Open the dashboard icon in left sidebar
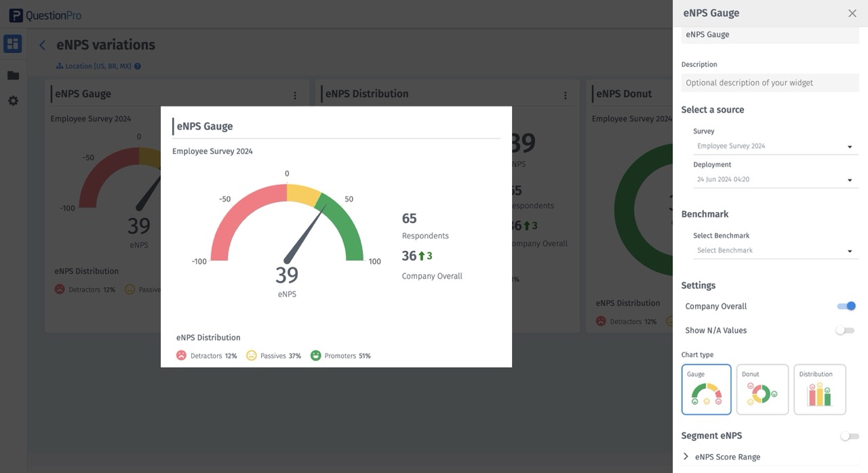 (x=13, y=44)
